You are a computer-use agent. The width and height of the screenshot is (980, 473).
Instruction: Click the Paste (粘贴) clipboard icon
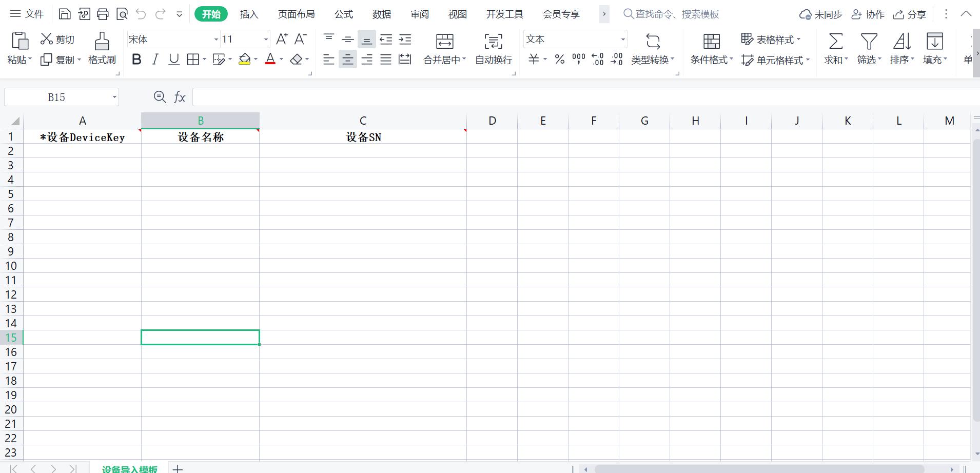tap(19, 42)
